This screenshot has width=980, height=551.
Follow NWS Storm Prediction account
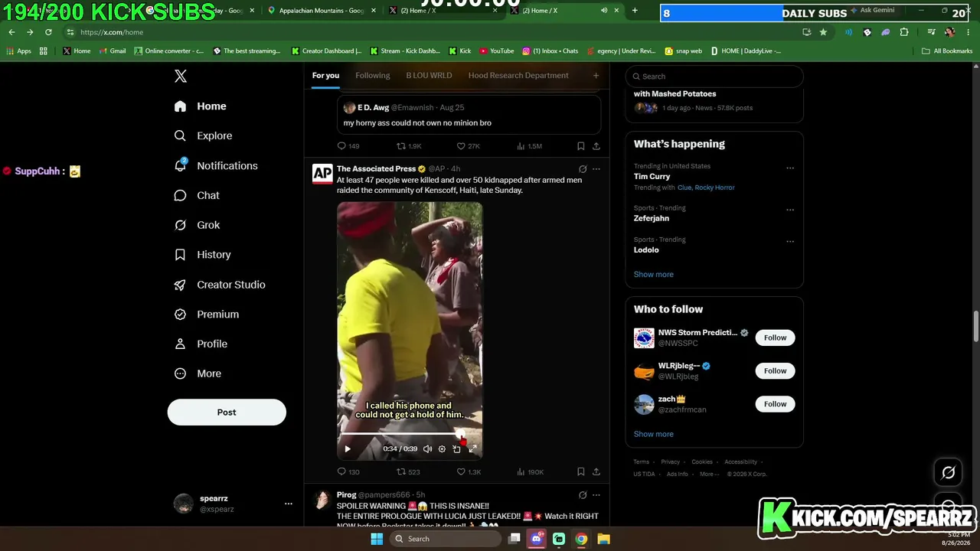pos(775,337)
